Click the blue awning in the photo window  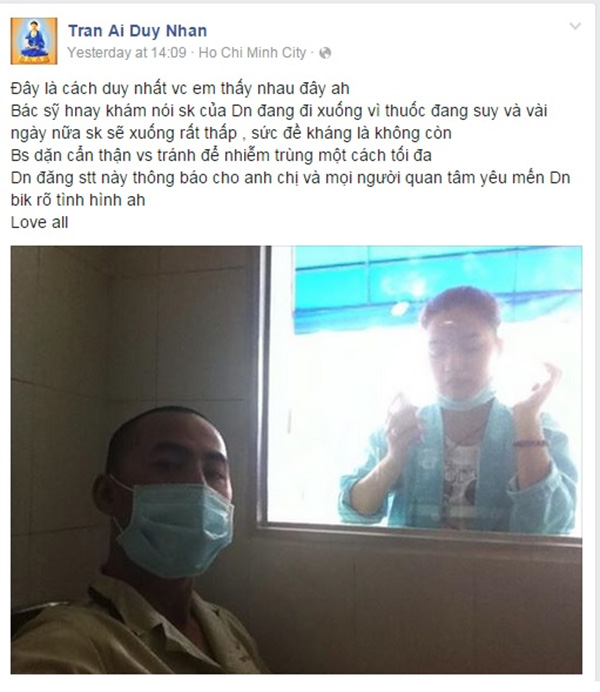(437, 282)
